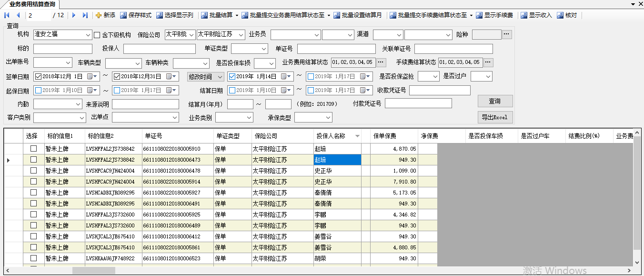Image resolution: width=644 pixels, height=276 pixels.
Task: Click the 导出Excel button
Action: point(495,117)
